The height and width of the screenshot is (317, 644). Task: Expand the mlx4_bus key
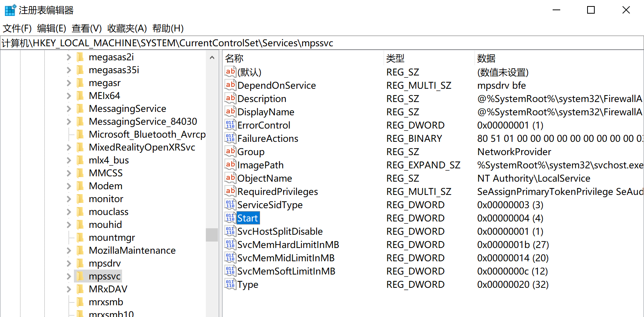point(69,160)
